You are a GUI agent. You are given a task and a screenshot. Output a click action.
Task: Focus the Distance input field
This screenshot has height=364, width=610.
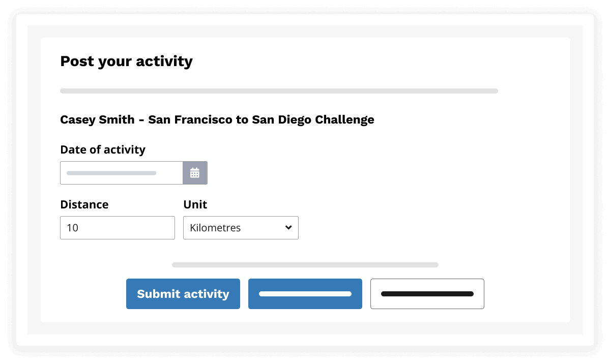(x=118, y=228)
